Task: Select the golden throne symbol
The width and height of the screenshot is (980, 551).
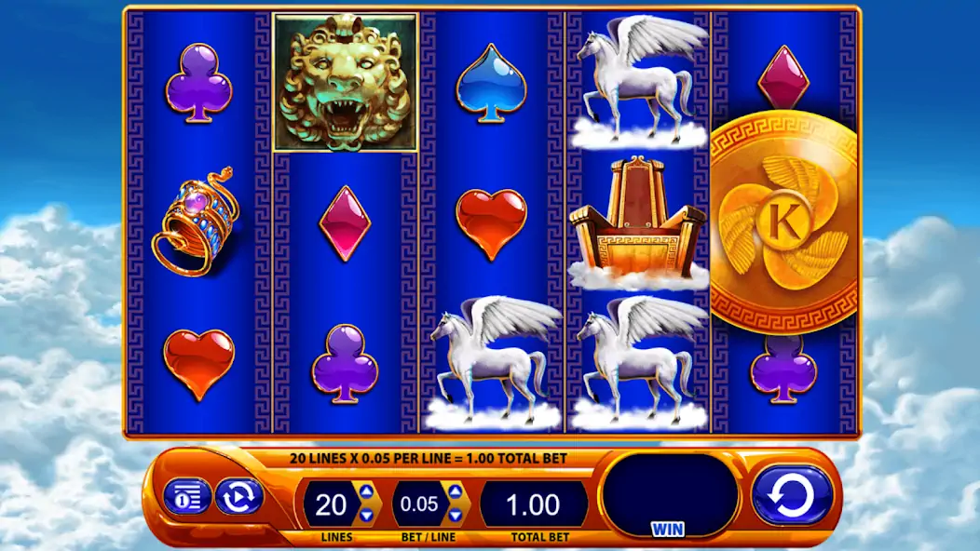Action: [x=638, y=223]
